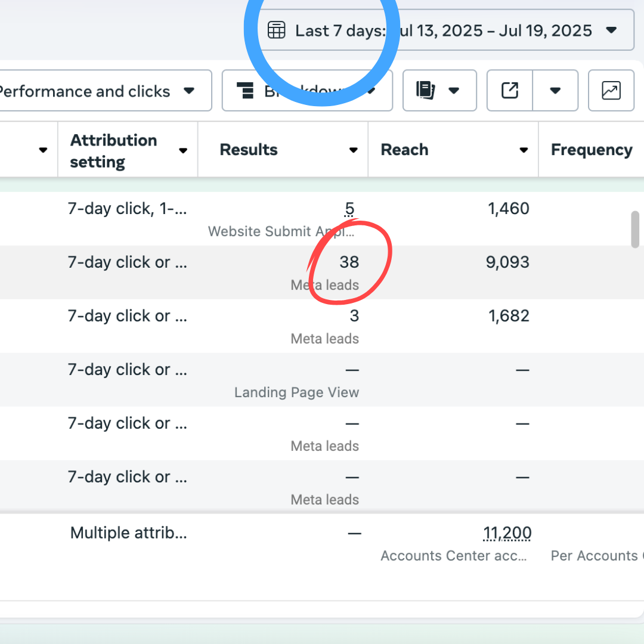Click the Export share-arrow icon
The width and height of the screenshot is (644, 644).
click(510, 91)
